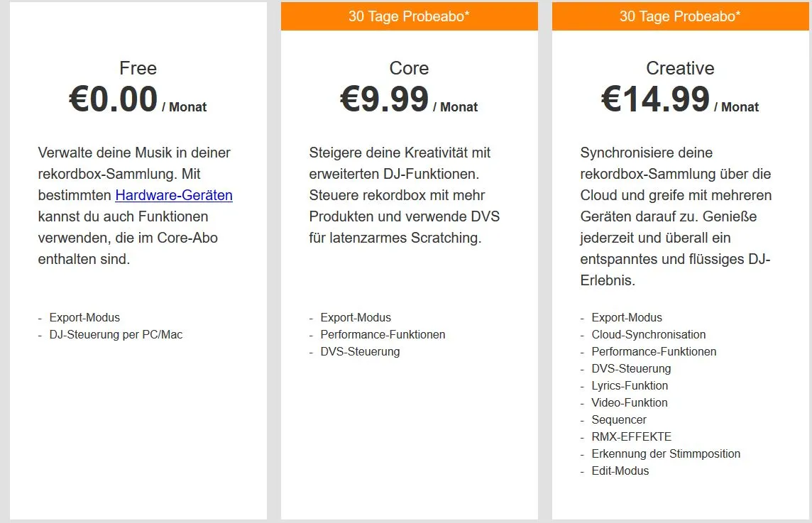This screenshot has width=812, height=523.
Task: Click the Core 30 Tage Probeabo banner
Action: (409, 15)
